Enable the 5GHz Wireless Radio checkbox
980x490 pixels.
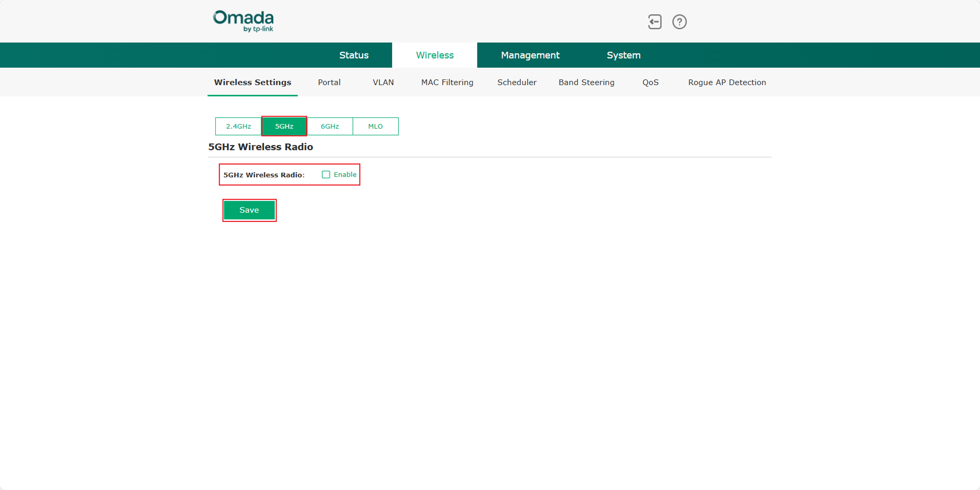coord(326,174)
